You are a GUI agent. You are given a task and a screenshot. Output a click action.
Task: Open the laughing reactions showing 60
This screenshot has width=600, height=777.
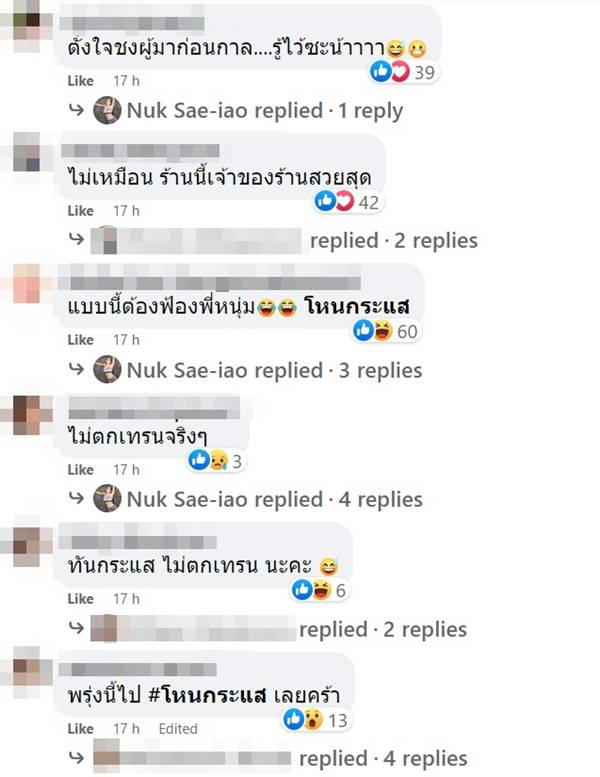[386, 331]
